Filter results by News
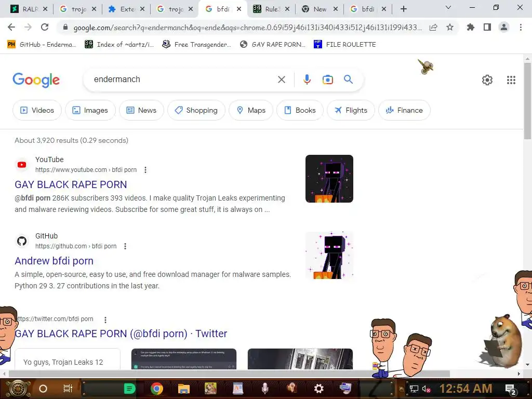 pos(141,110)
